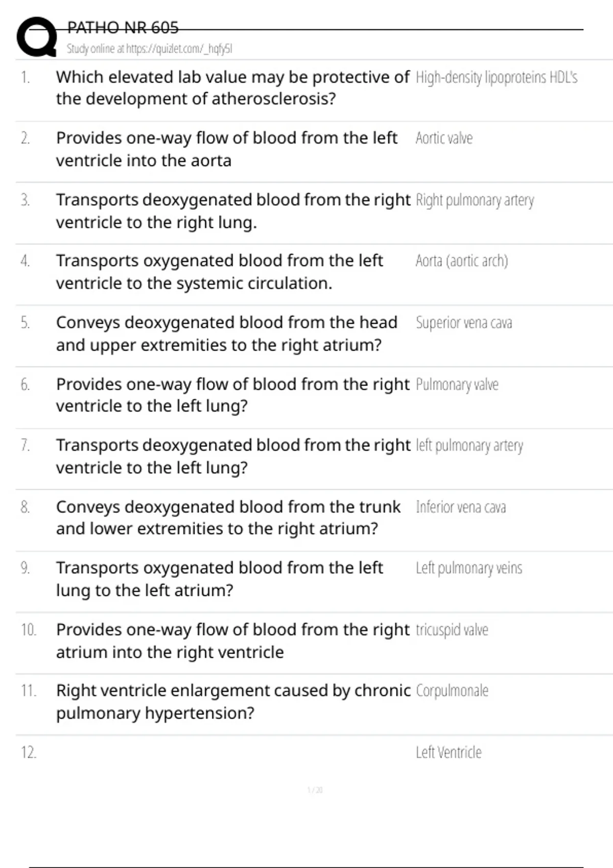Screen dimensions: 613x868
Task: Select the Superior vena cava answer
Action: point(463,323)
